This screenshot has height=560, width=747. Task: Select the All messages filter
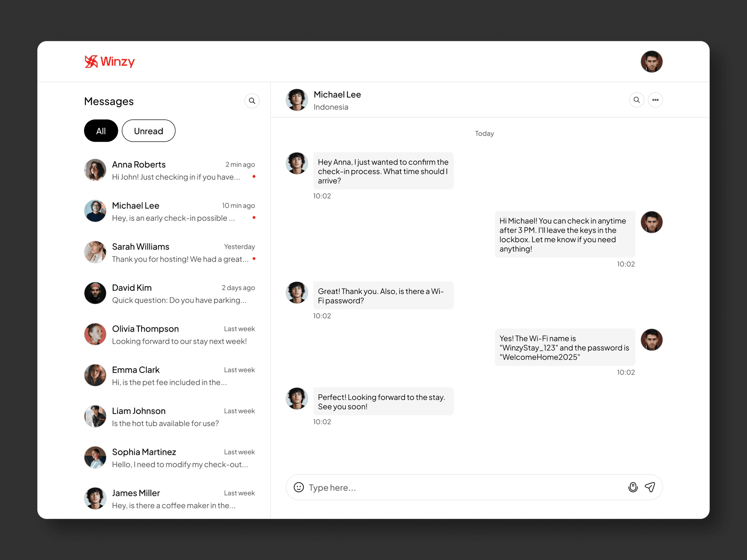pos(101,131)
